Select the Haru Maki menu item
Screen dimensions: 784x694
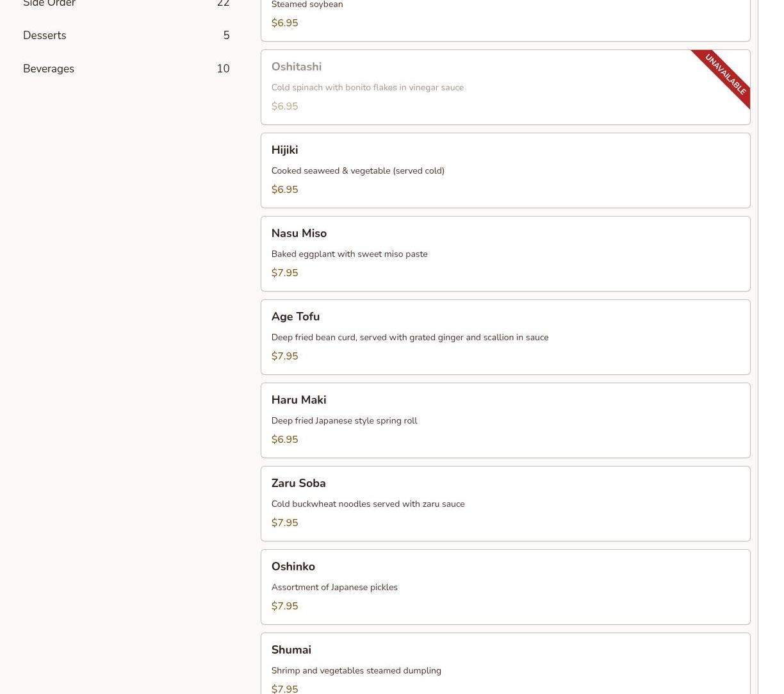point(505,420)
